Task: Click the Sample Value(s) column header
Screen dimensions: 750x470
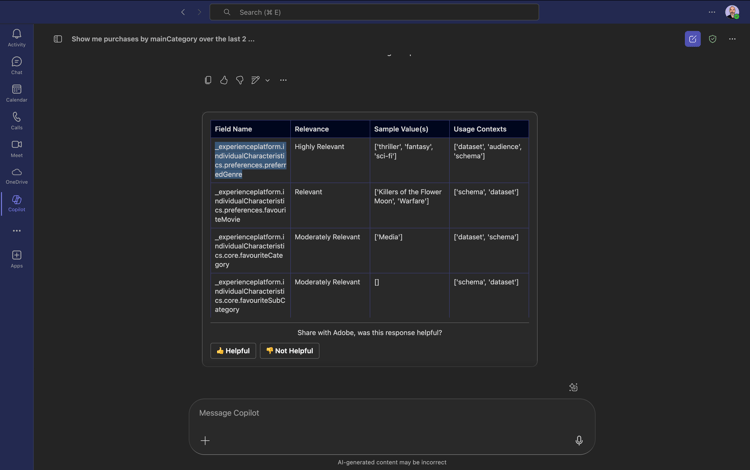Action: pos(409,129)
